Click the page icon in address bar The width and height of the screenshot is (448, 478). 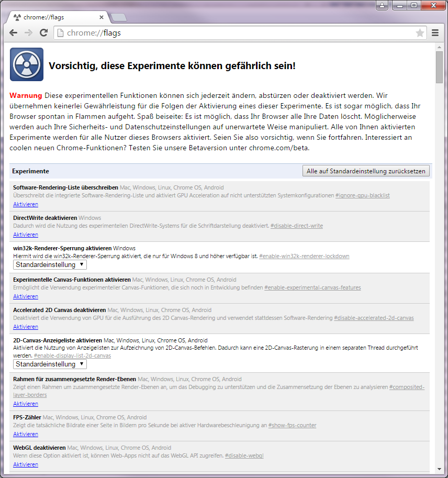60,32
